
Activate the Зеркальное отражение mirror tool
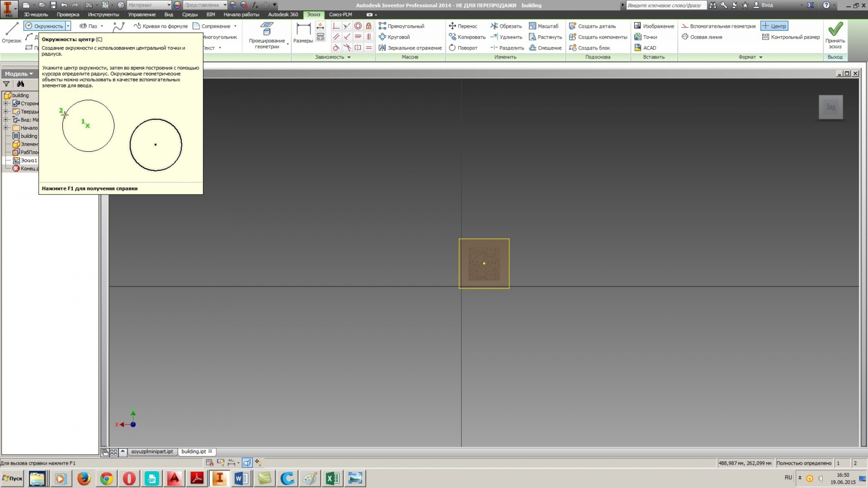point(410,48)
